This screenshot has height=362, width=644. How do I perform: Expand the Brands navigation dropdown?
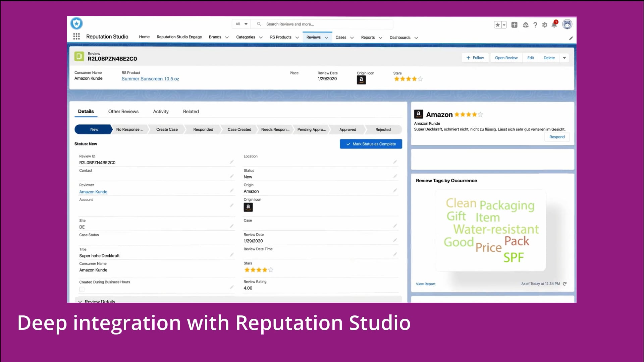point(227,38)
